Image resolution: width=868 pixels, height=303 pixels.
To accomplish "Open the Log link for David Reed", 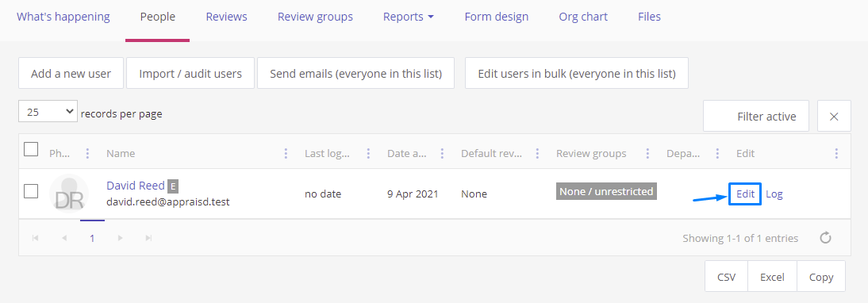I will (x=774, y=194).
